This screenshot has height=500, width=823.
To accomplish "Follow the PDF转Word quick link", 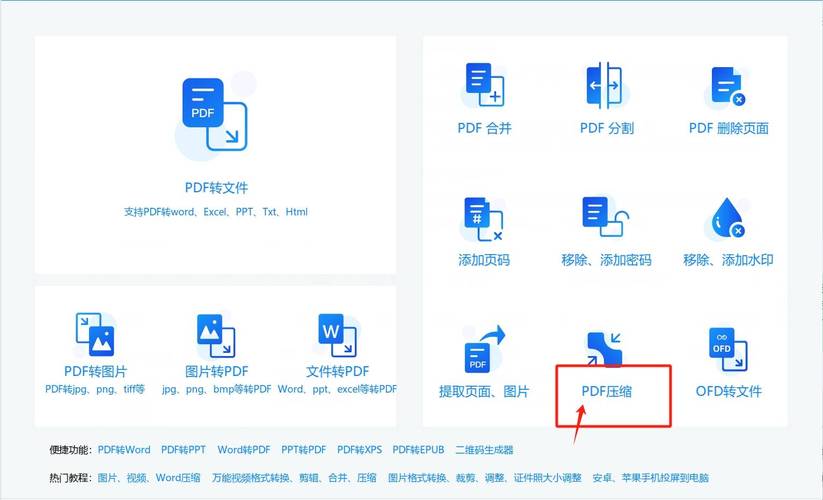I will click(124, 450).
